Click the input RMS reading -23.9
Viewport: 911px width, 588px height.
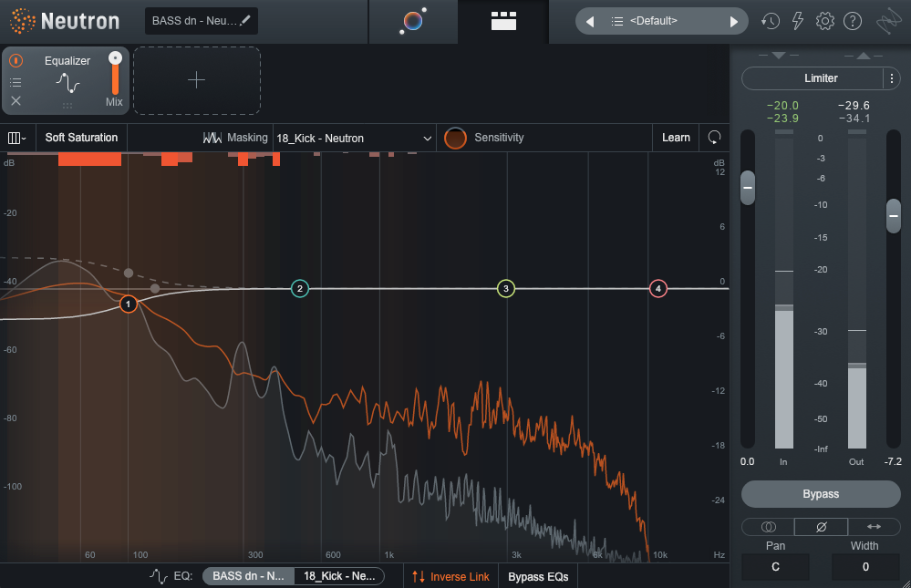[x=782, y=118]
